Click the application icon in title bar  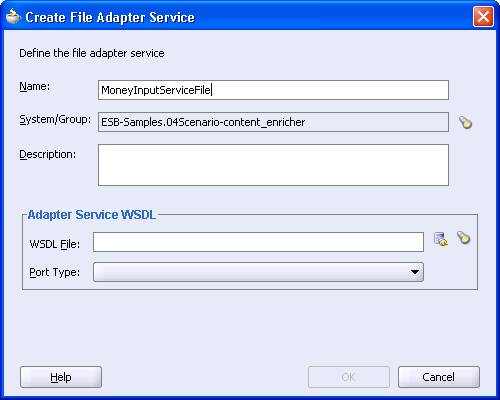pos(14,17)
